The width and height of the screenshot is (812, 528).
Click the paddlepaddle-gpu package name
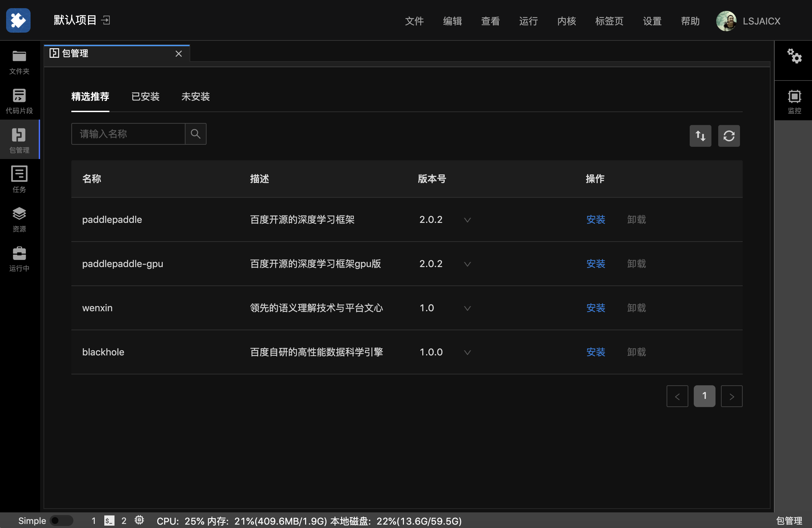123,264
